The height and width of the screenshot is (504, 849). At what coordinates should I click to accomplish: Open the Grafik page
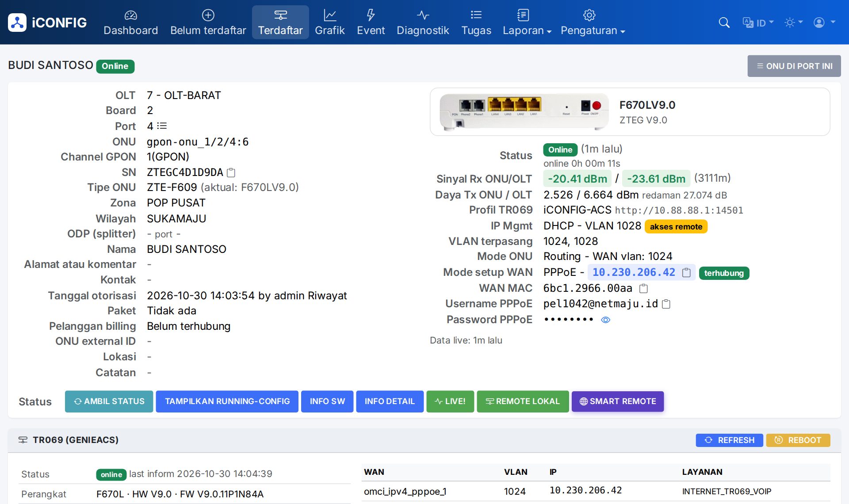[329, 23]
